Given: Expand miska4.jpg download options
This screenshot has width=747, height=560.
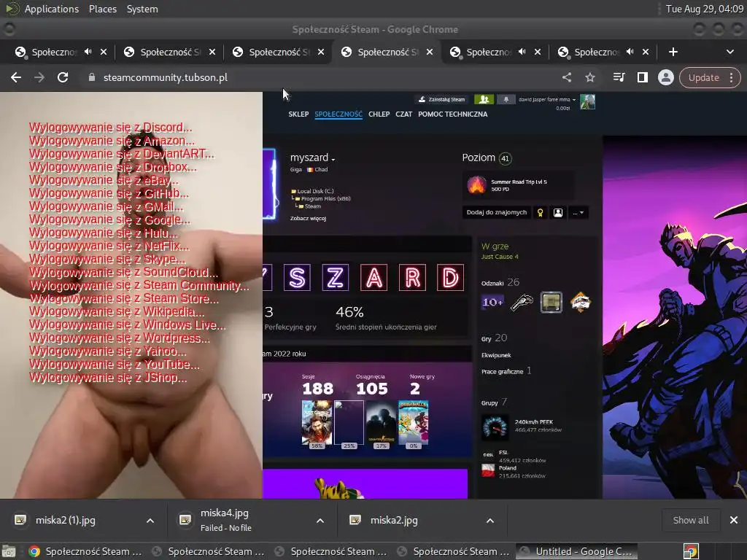Looking at the screenshot, I should [320, 521].
